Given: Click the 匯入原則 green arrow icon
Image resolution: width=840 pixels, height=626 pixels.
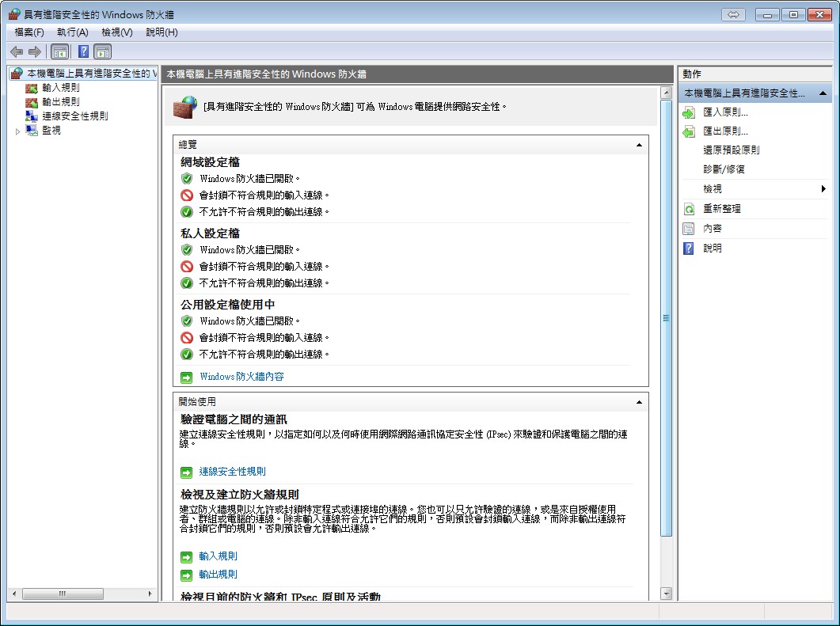Looking at the screenshot, I should (689, 112).
